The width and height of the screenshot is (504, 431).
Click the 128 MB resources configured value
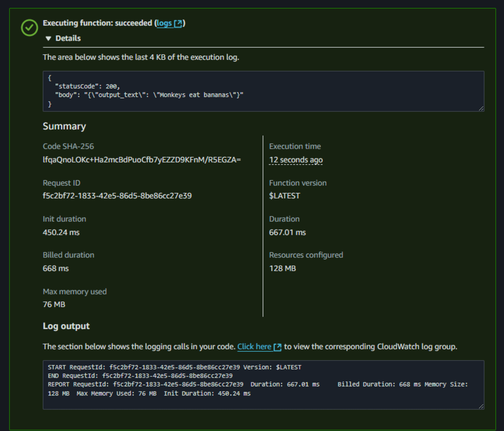282,268
